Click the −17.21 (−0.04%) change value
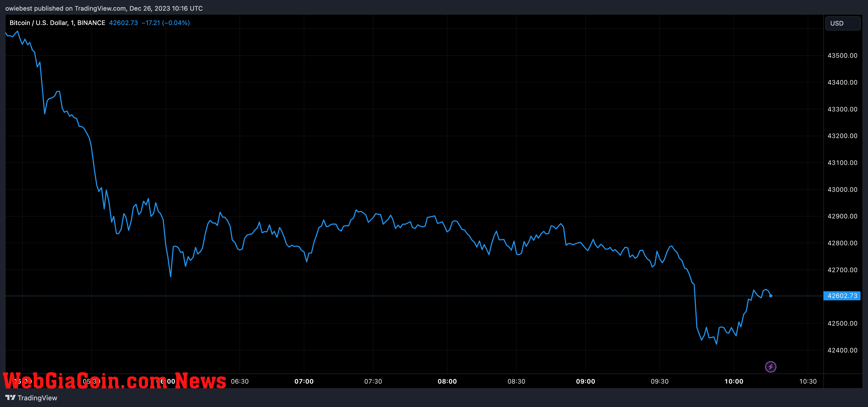 tap(166, 23)
